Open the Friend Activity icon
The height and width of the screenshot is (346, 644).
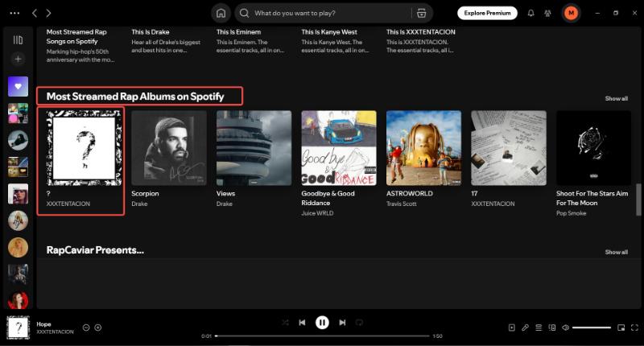549,13
